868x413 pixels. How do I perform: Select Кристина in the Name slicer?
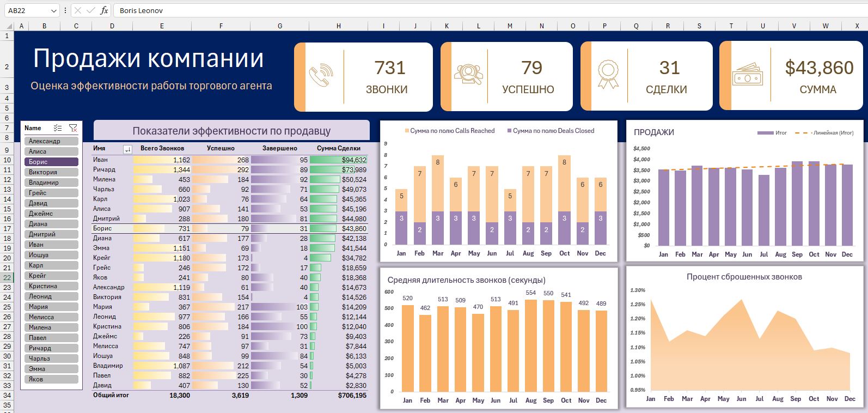pyautogui.click(x=51, y=286)
